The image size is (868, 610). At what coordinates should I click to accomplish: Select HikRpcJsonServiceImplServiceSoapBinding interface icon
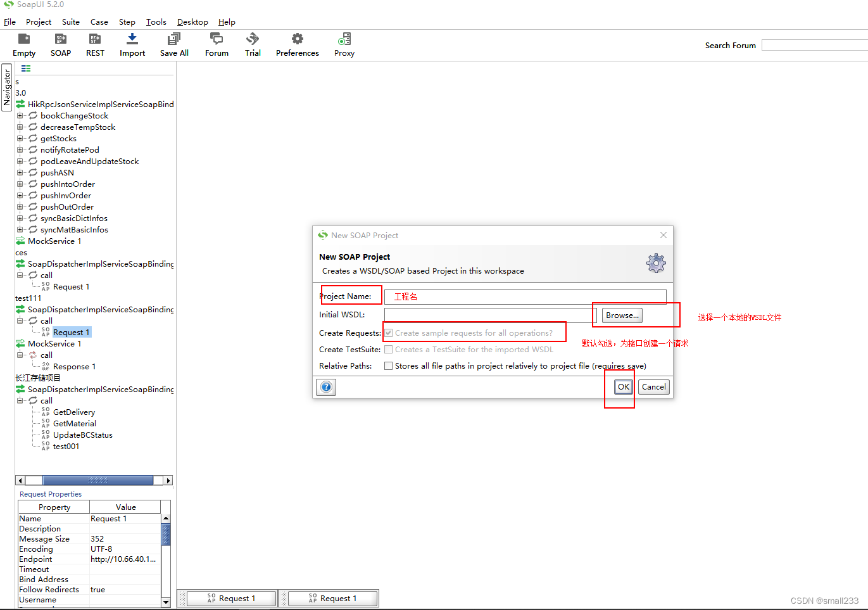[x=20, y=104]
